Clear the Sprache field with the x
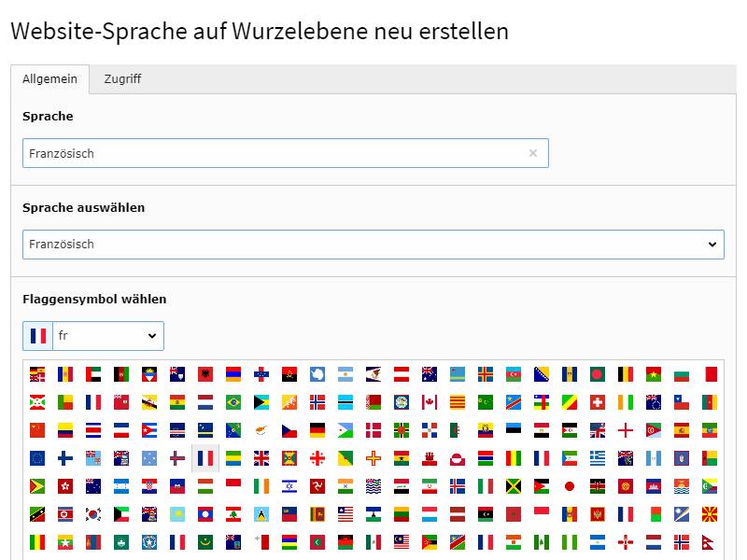Screen dimensions: 747x560 (x=533, y=153)
